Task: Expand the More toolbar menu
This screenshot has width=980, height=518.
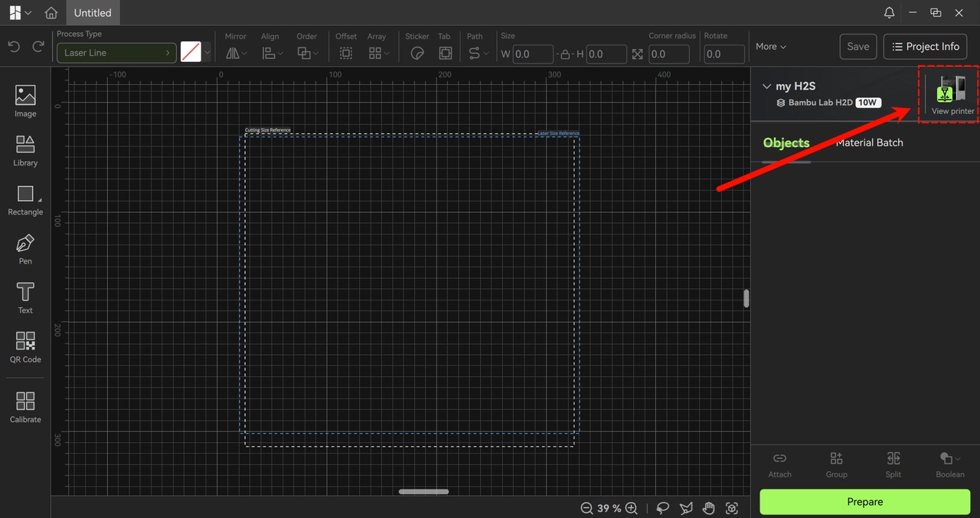Action: coord(771,47)
